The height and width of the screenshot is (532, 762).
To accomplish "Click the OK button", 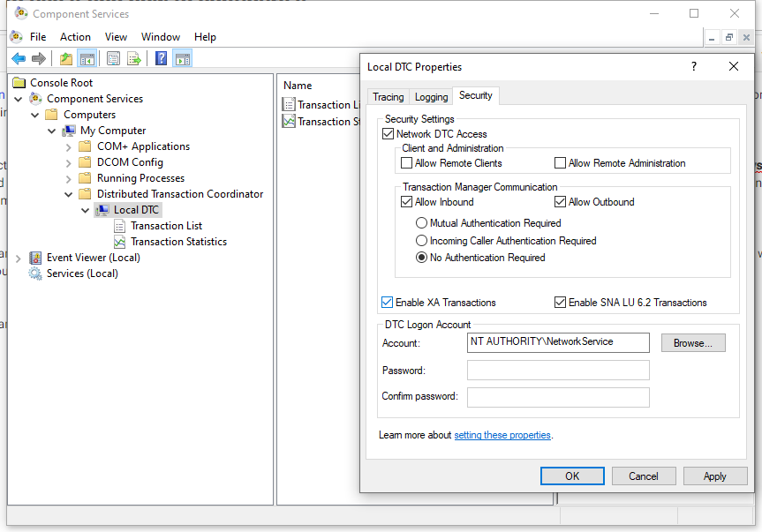I will pos(572,476).
